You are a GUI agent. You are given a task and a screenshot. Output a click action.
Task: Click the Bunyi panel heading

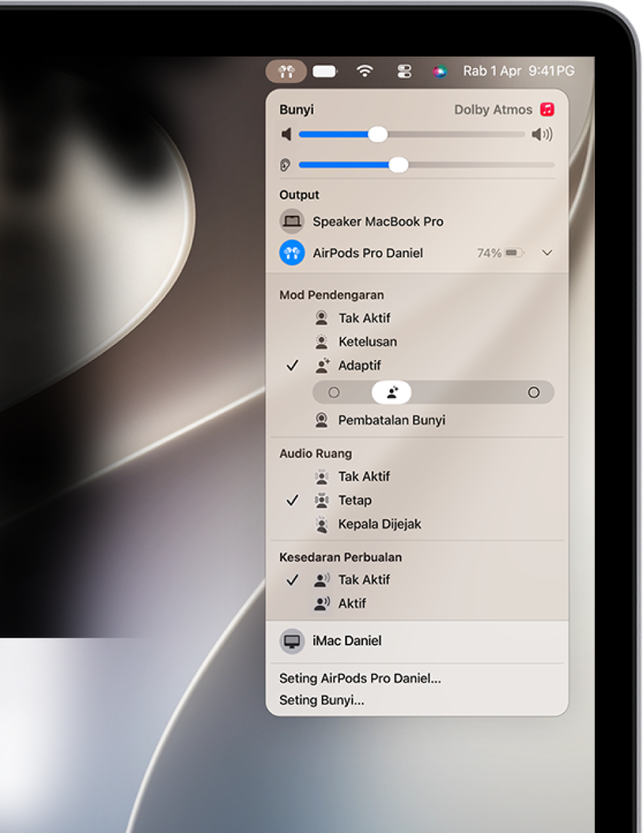point(296,110)
